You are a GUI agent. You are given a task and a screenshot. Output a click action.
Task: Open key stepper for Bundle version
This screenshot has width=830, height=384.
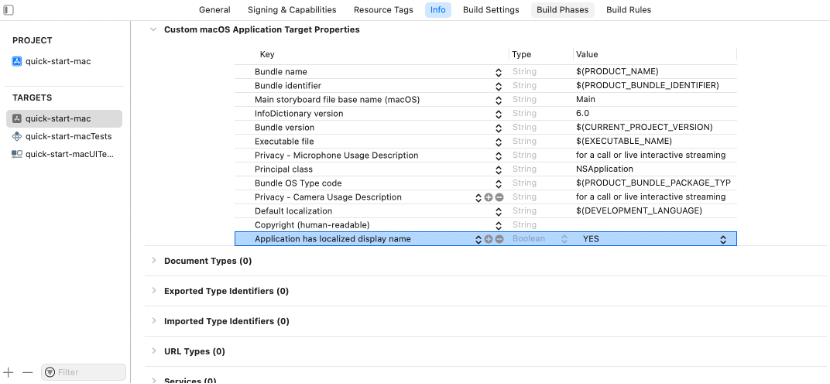[498, 128]
